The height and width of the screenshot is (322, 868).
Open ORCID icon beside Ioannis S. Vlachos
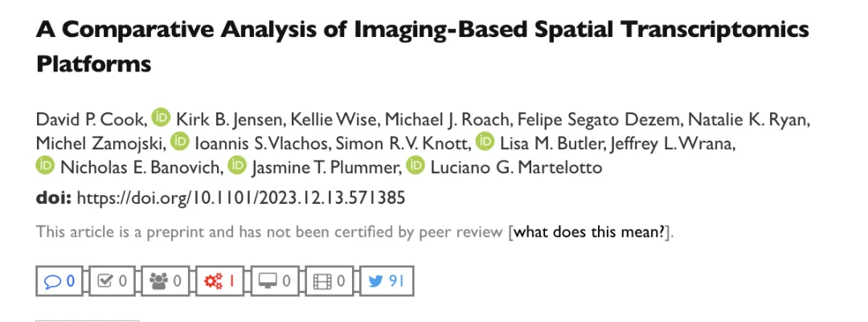[181, 141]
